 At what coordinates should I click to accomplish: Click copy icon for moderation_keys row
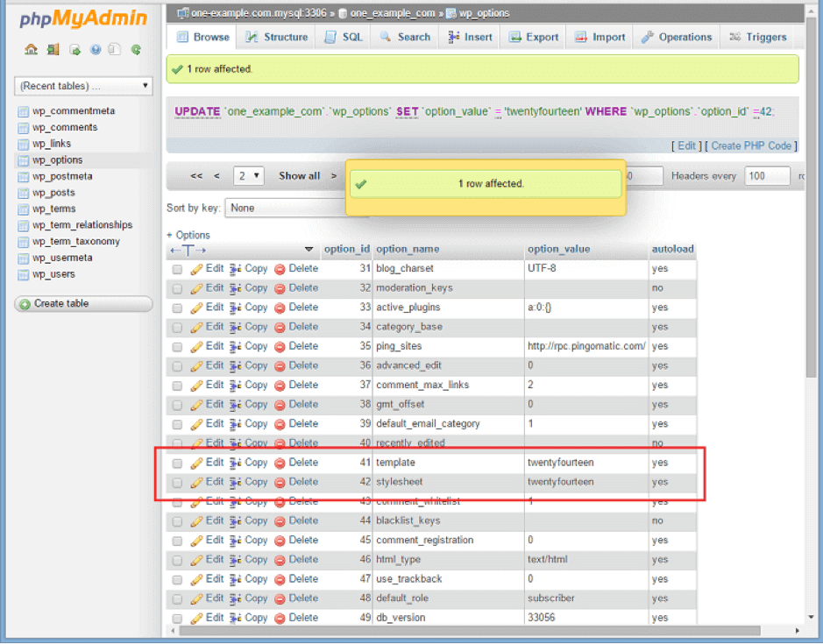tap(235, 288)
